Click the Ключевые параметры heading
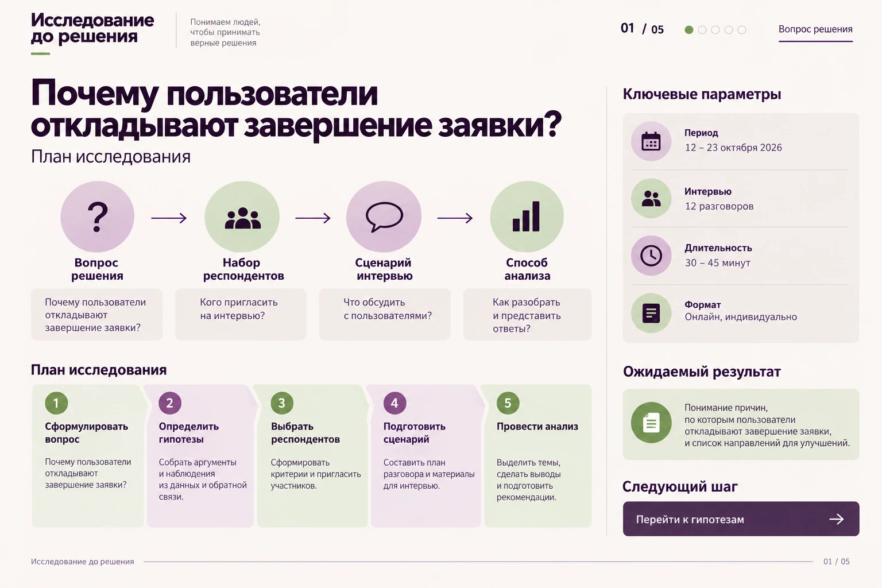 coord(702,94)
